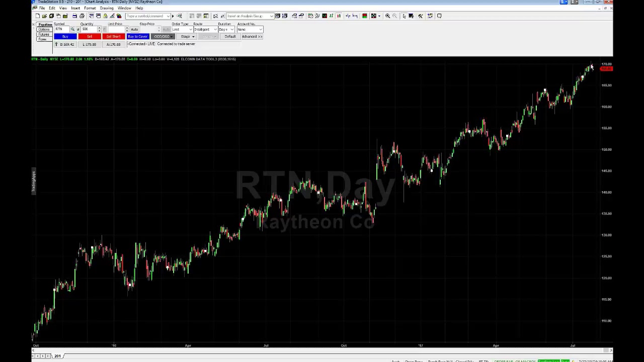Click the # icon beside the Quantity field
Viewport: 644px width, 362px height.
tap(78, 29)
